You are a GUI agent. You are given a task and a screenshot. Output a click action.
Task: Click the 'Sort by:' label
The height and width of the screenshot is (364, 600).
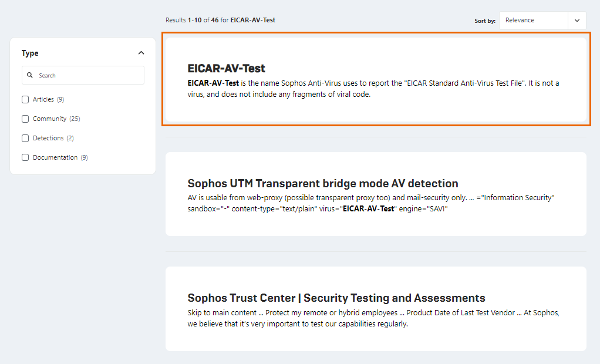click(x=484, y=21)
